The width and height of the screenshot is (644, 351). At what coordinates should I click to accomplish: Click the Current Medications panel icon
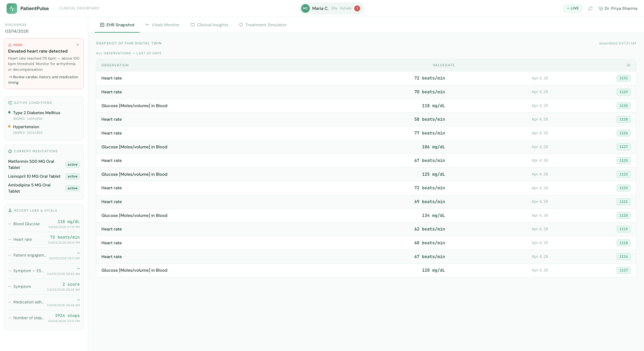tap(10, 151)
